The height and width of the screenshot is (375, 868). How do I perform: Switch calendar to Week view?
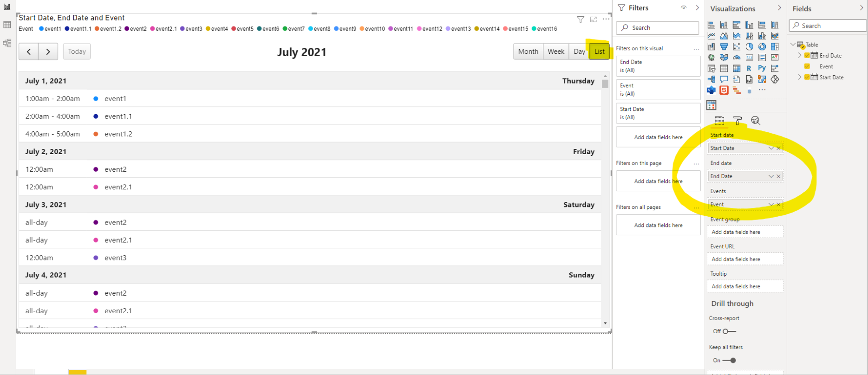556,52
